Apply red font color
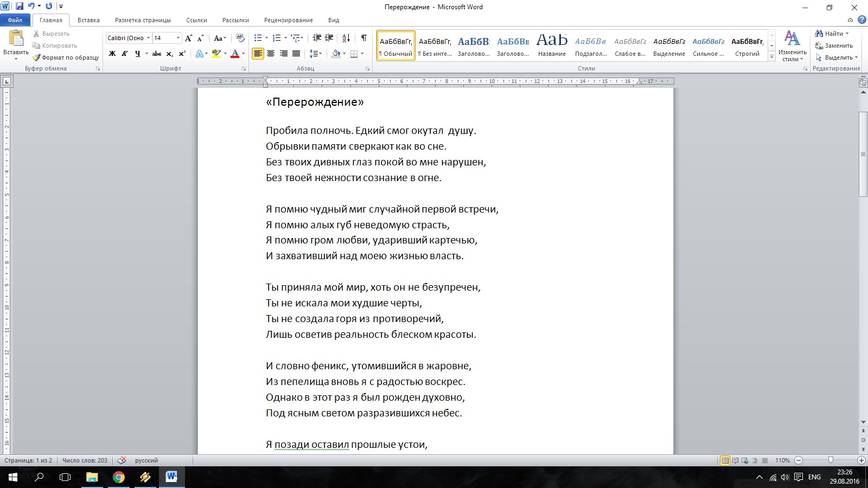 (x=235, y=54)
